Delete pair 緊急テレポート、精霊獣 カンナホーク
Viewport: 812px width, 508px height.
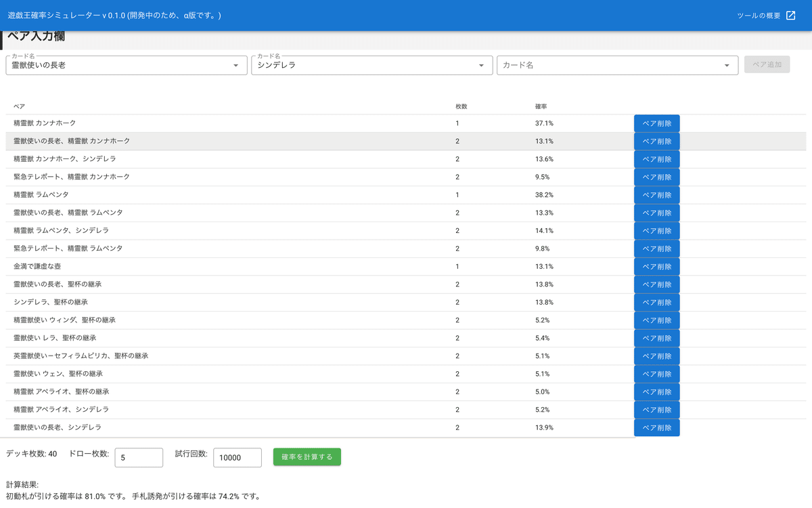pyautogui.click(x=656, y=177)
